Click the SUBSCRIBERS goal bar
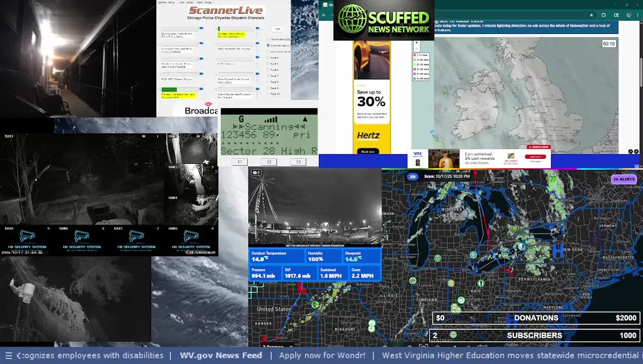The height and width of the screenshot is (364, 643). [534, 335]
